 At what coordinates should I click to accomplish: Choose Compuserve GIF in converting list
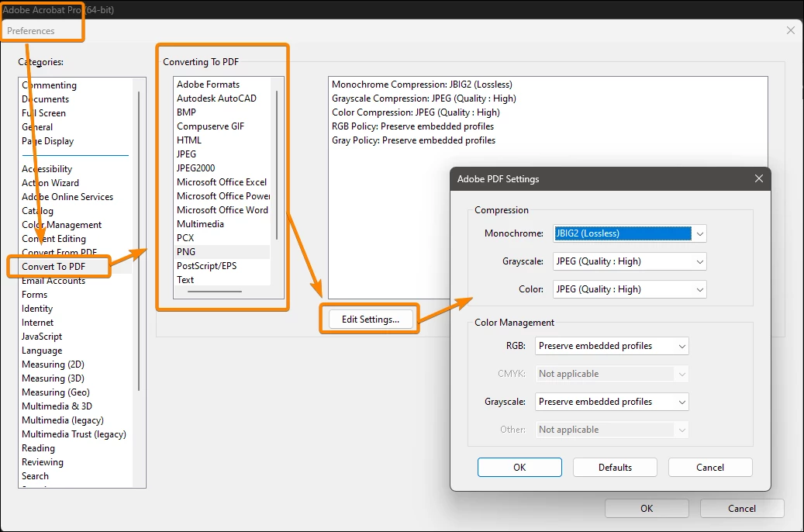(x=210, y=126)
